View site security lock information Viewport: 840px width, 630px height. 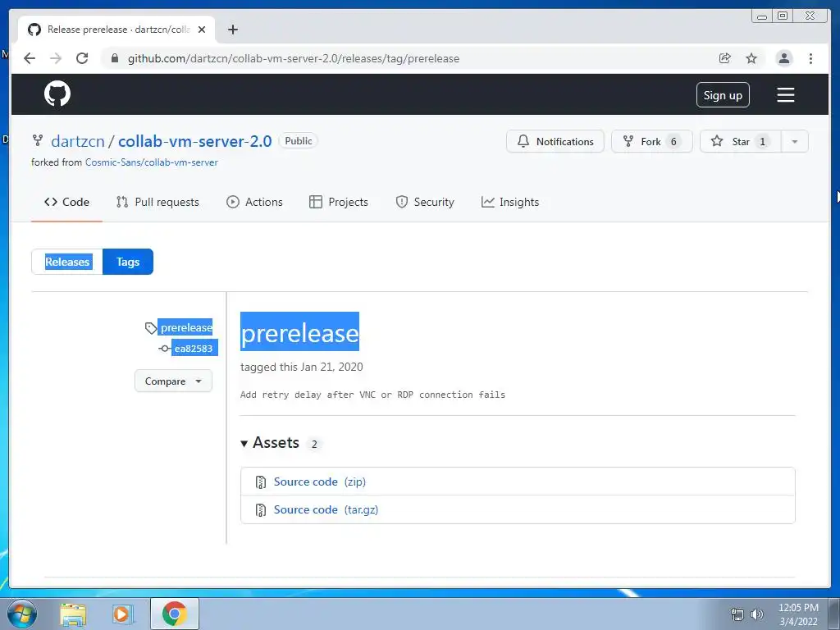pyautogui.click(x=114, y=58)
